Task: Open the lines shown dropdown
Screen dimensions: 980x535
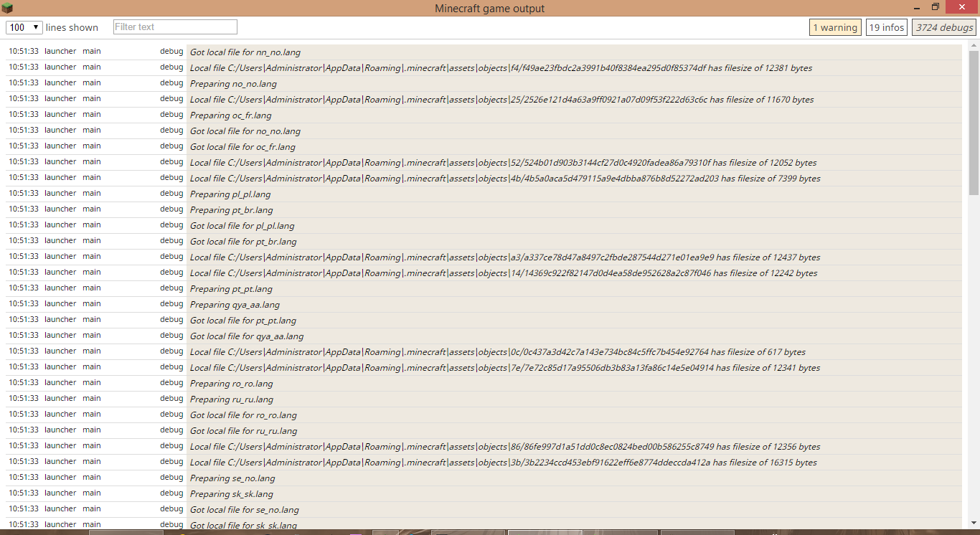Action: click(24, 27)
